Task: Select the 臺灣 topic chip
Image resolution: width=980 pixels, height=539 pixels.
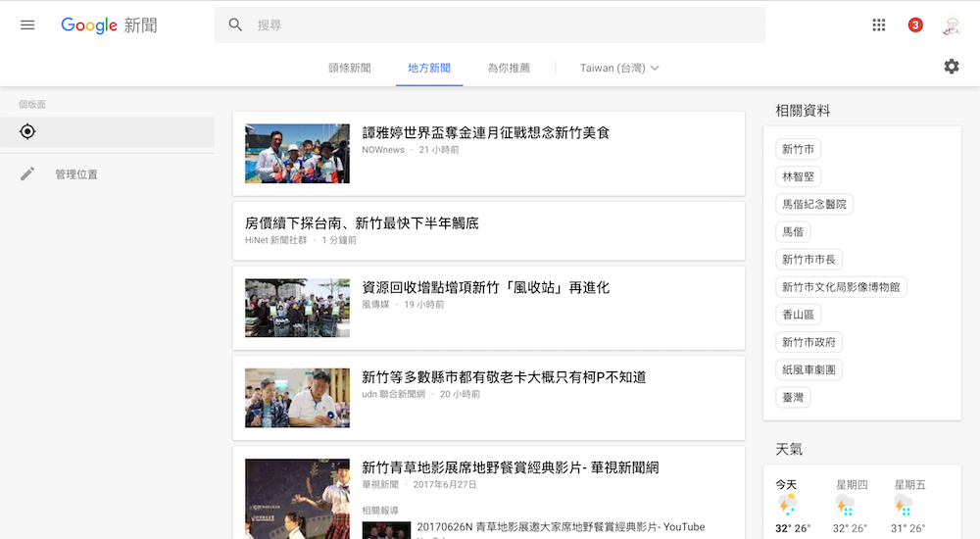Action: pyautogui.click(x=793, y=397)
